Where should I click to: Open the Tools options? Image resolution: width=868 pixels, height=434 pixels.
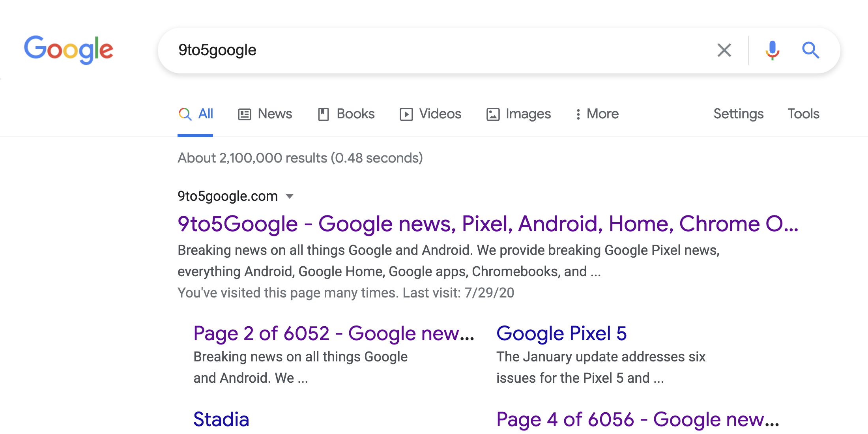tap(803, 114)
